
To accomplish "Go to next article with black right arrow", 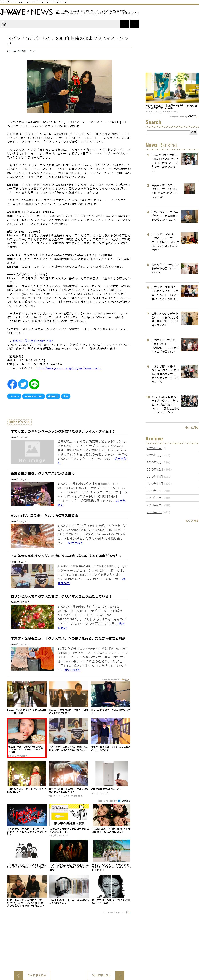I will click(134, 24).
